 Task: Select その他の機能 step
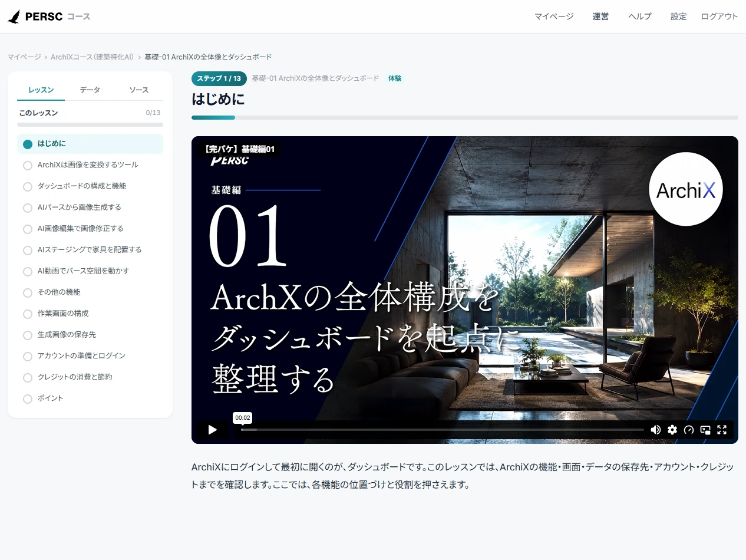90,292
